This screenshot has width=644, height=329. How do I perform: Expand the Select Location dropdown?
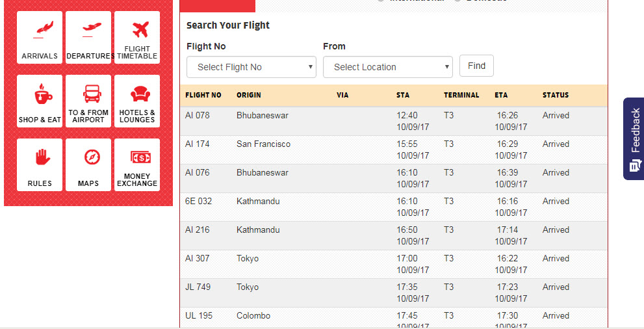point(387,67)
